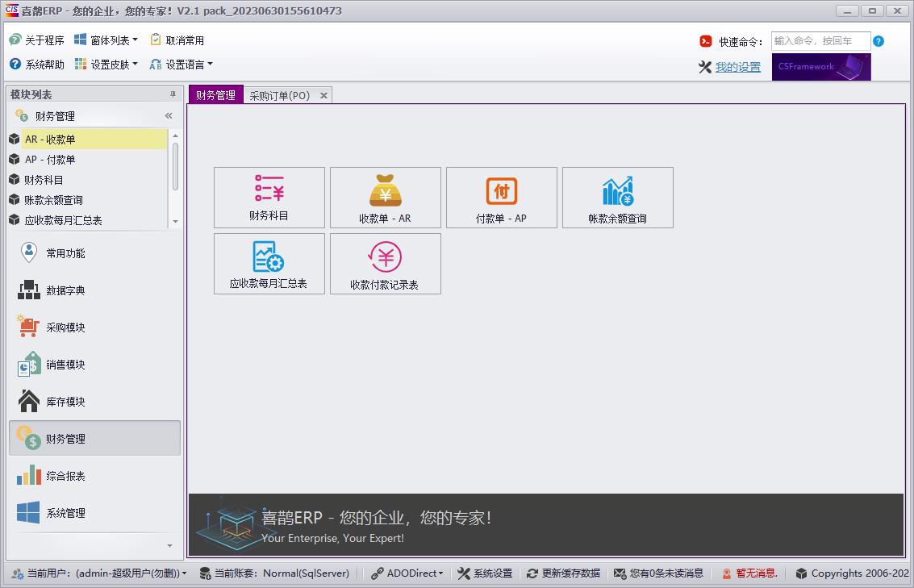Open the 财务科目 module icon

[269, 197]
